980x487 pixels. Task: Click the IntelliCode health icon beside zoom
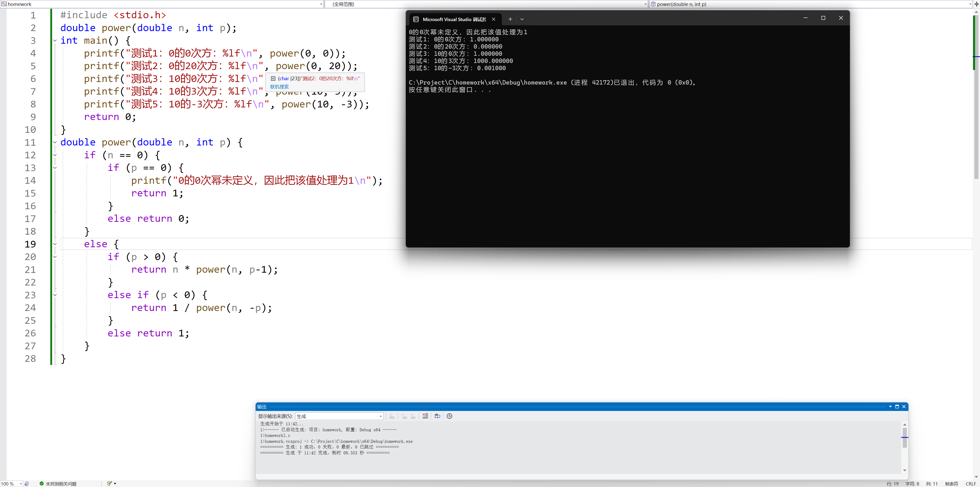(27, 484)
